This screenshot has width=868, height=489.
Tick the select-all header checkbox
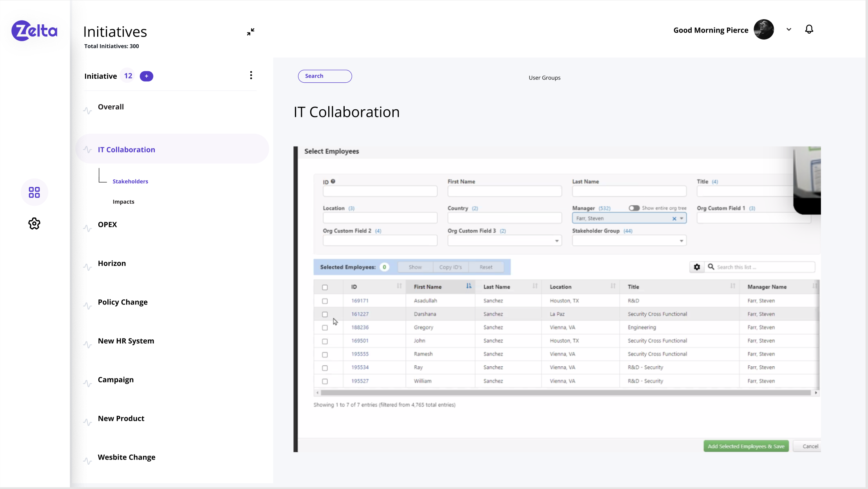coord(325,287)
